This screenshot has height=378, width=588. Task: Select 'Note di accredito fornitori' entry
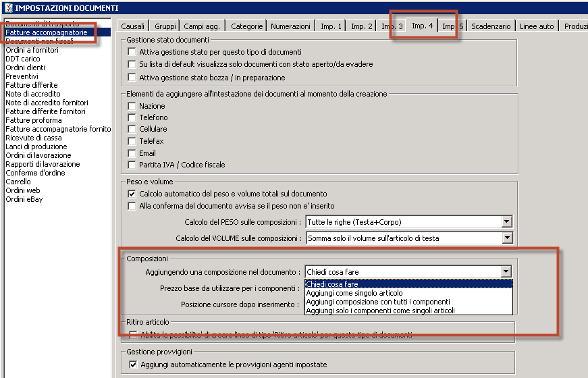click(58, 103)
